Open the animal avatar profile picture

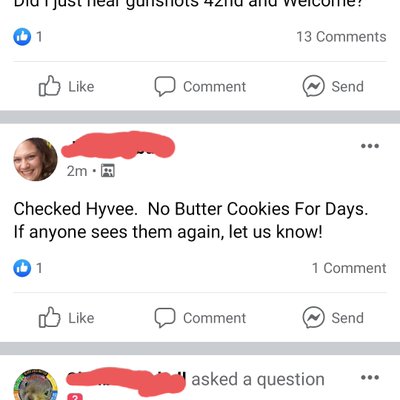[x=35, y=385]
